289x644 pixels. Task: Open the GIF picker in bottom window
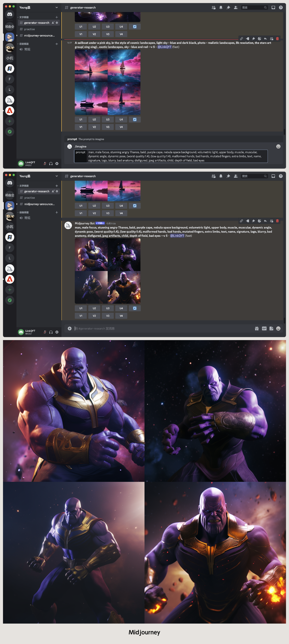[264, 329]
